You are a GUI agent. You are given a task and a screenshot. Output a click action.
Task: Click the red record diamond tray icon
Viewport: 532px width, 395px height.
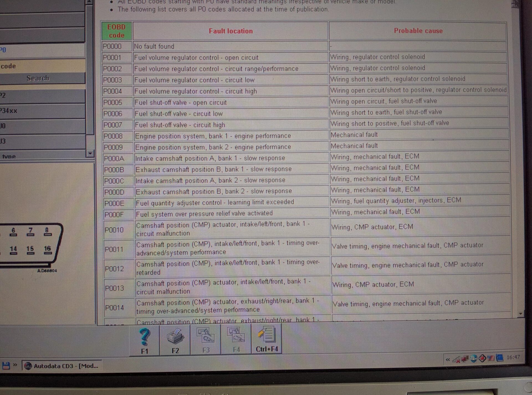coord(482,359)
